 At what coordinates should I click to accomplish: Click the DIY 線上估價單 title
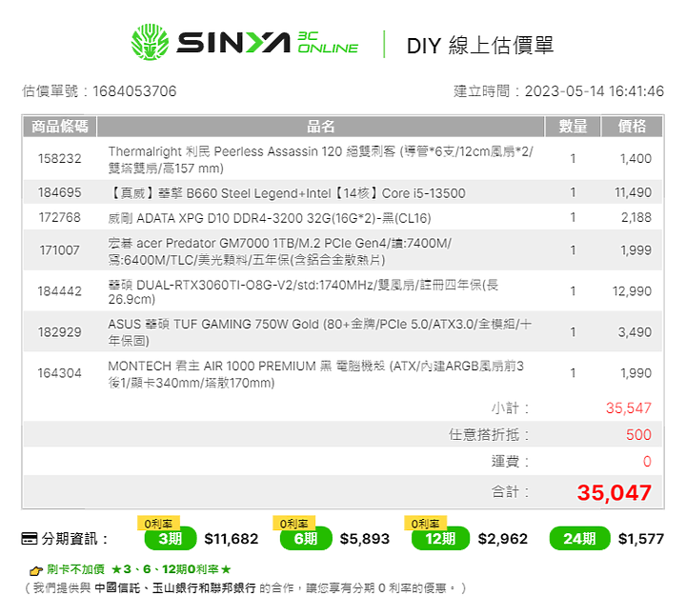point(480,45)
